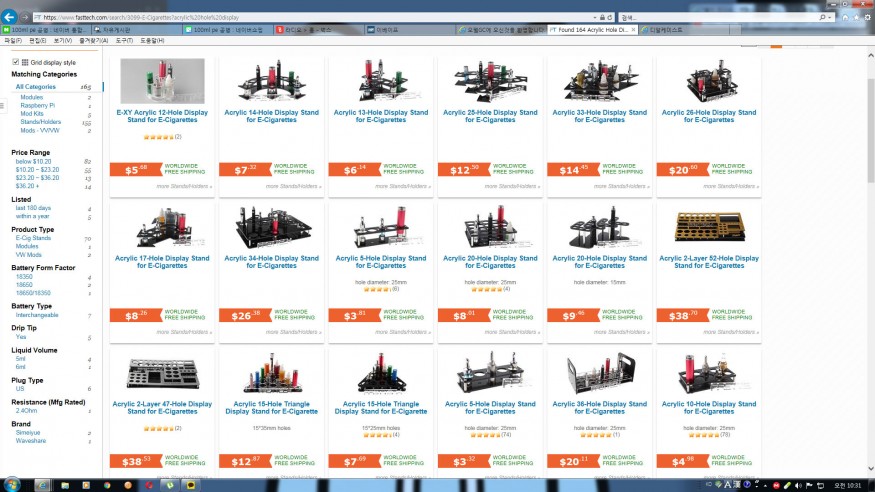Toggle the Grid display style checkbox
The width and height of the screenshot is (875, 492).
pos(15,63)
